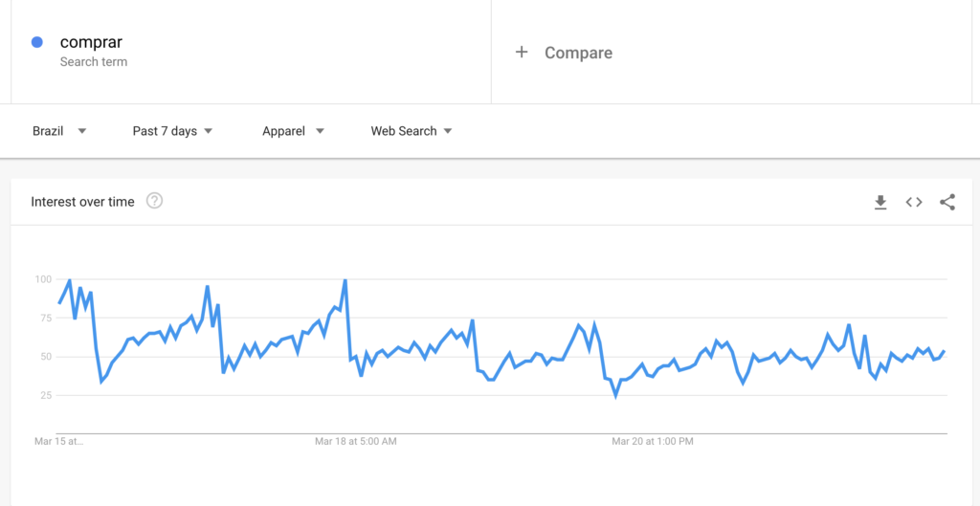Open the embed code icon

pyautogui.click(x=914, y=202)
